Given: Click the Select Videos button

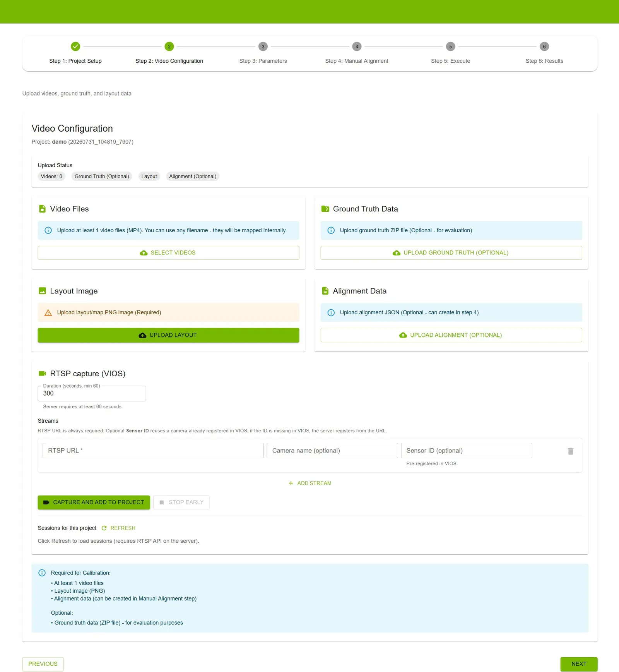Looking at the screenshot, I should coord(168,253).
